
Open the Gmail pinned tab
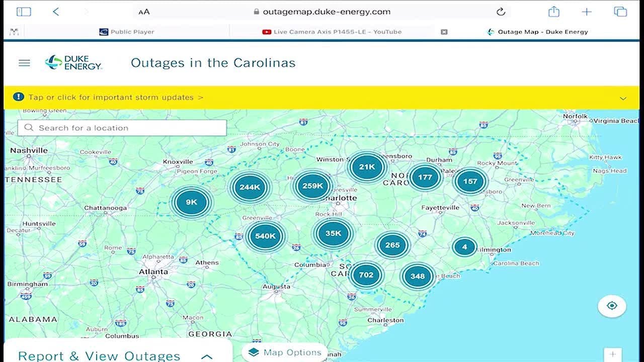tap(14, 32)
